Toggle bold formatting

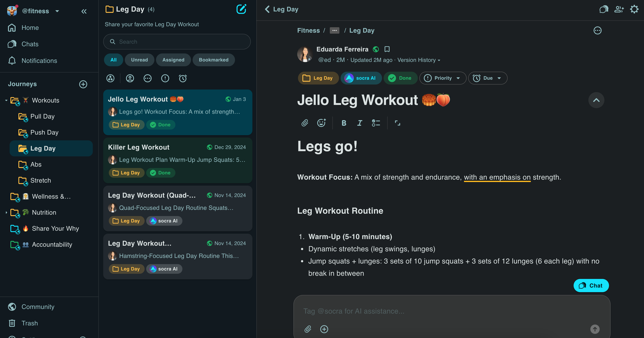coord(344,123)
